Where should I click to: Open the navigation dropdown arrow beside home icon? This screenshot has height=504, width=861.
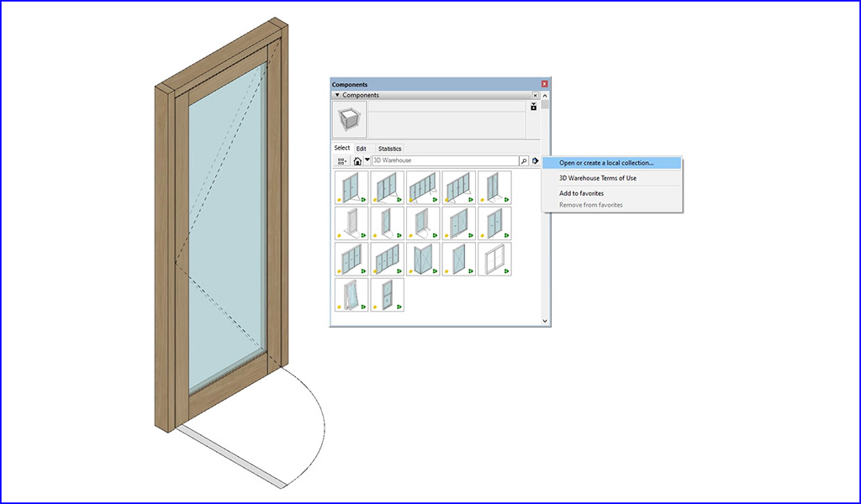click(x=367, y=160)
